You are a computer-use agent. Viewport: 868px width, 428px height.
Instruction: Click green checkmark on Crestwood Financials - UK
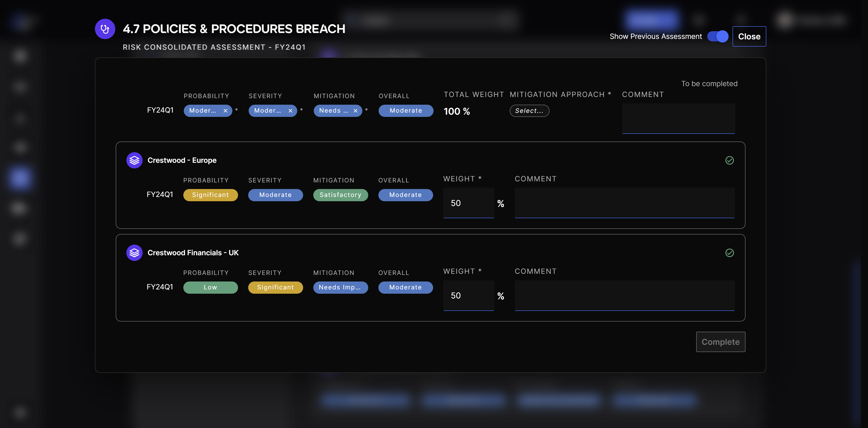click(x=729, y=253)
